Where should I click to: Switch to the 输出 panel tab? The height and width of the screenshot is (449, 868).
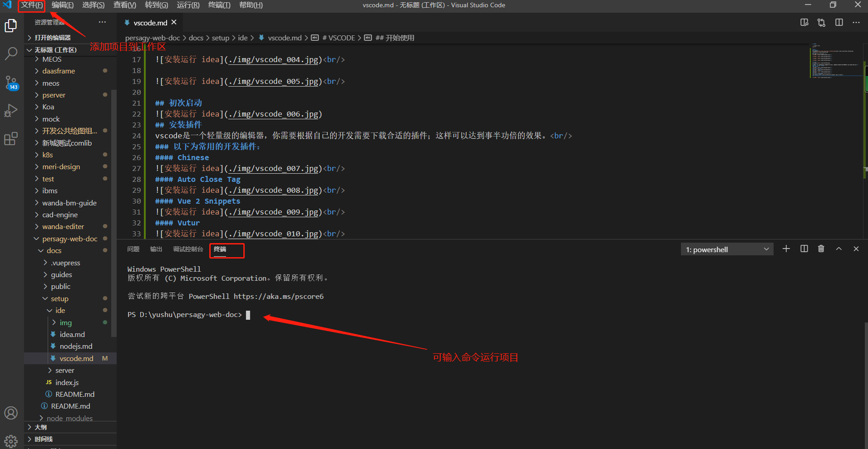point(156,249)
